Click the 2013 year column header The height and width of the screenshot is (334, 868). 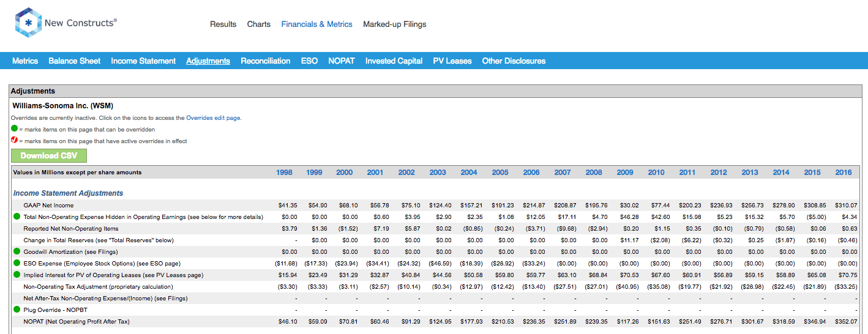750,173
